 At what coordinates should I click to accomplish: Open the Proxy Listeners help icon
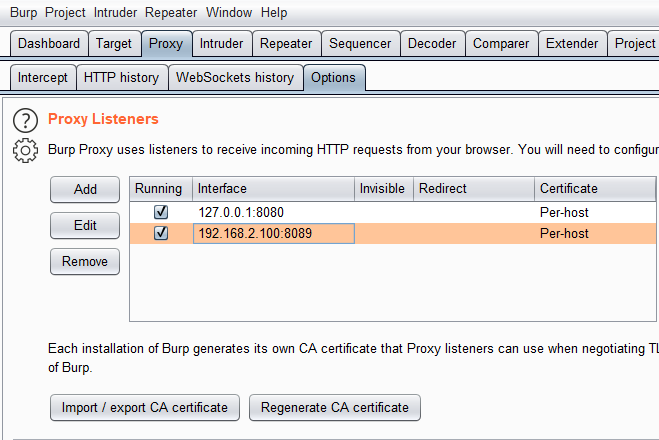pos(25,120)
